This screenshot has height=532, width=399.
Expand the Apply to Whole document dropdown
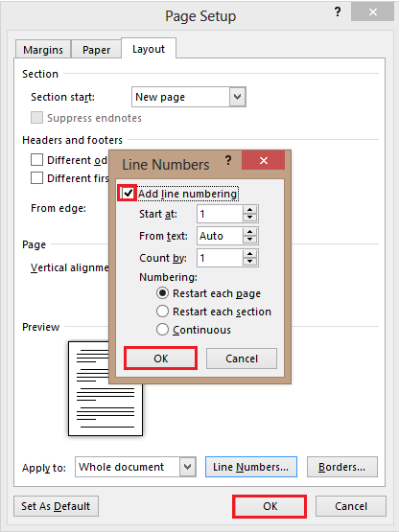[x=187, y=467]
